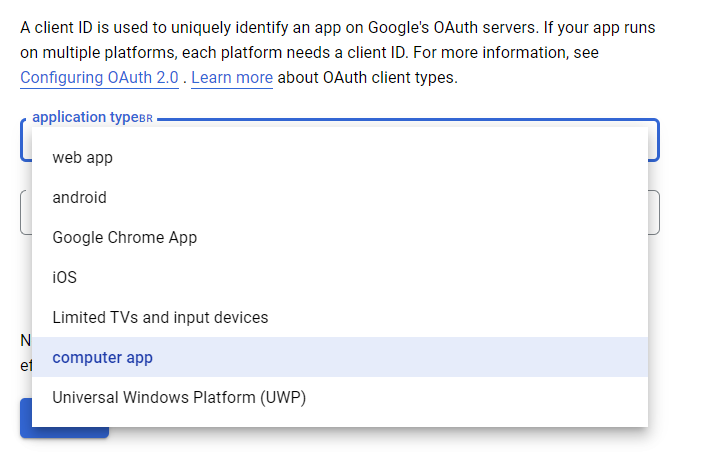Choose android from application type list
The width and height of the screenshot is (721, 455).
tap(340, 197)
